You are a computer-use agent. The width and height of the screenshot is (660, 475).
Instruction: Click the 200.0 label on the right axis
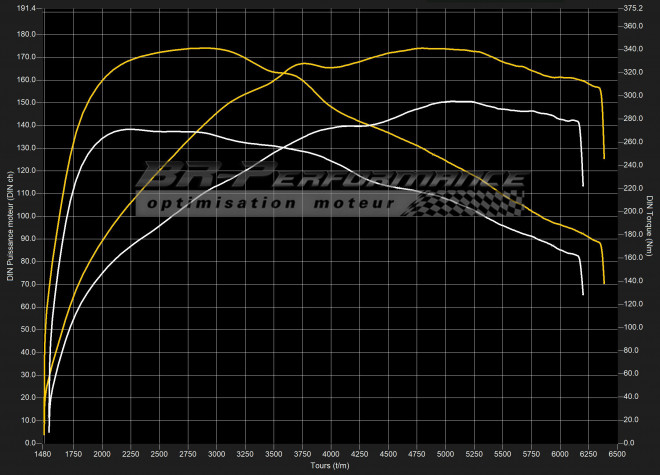pyautogui.click(x=633, y=211)
